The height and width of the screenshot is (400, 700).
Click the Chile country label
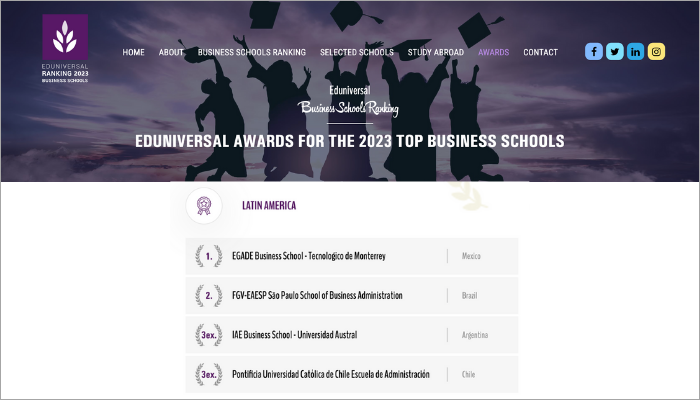pos(468,374)
